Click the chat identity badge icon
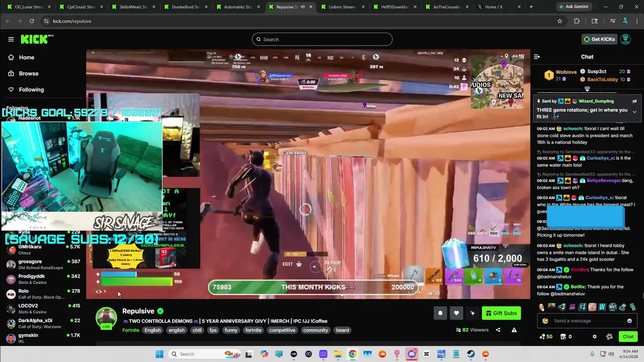 coord(545,321)
